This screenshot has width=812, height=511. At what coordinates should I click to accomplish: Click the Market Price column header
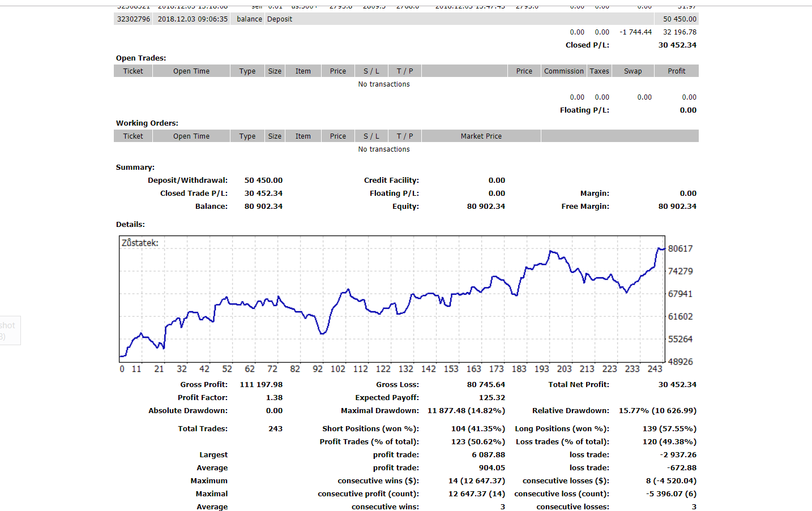[481, 136]
